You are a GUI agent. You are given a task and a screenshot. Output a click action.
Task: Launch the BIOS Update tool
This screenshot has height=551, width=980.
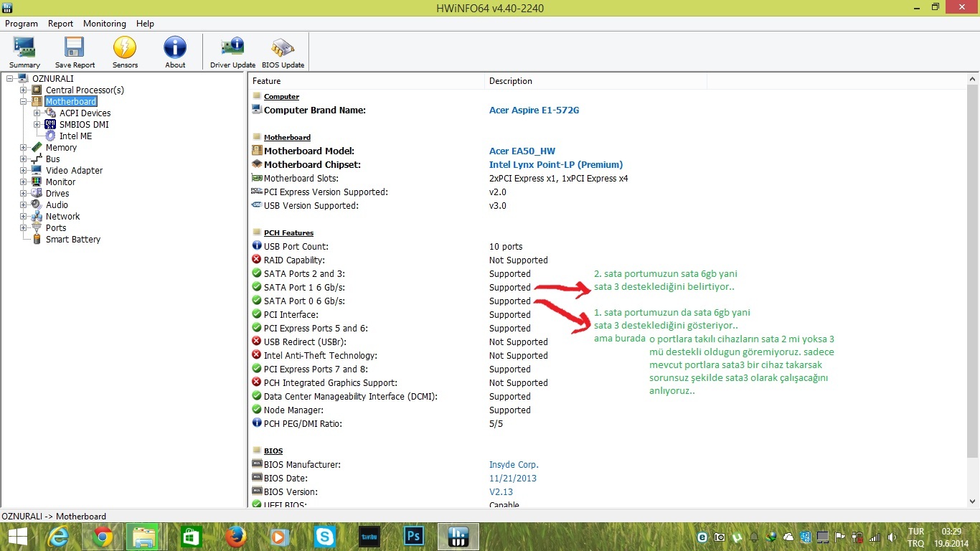tap(283, 52)
